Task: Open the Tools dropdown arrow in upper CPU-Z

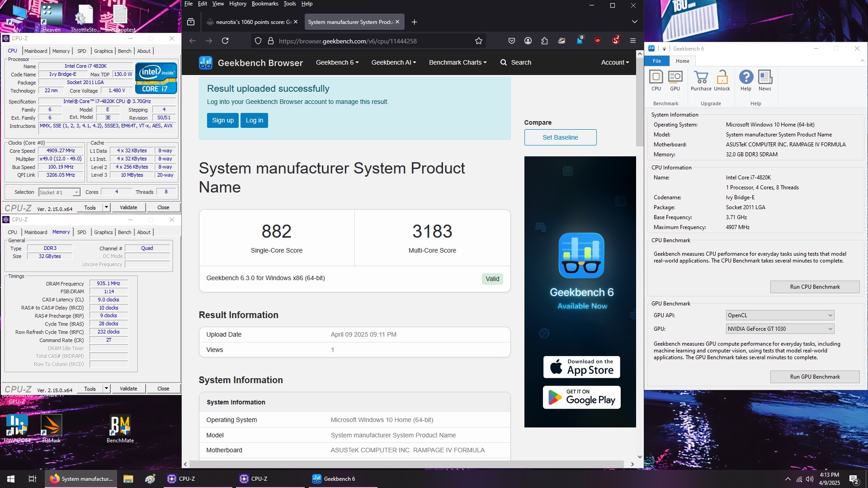Action: (107, 207)
